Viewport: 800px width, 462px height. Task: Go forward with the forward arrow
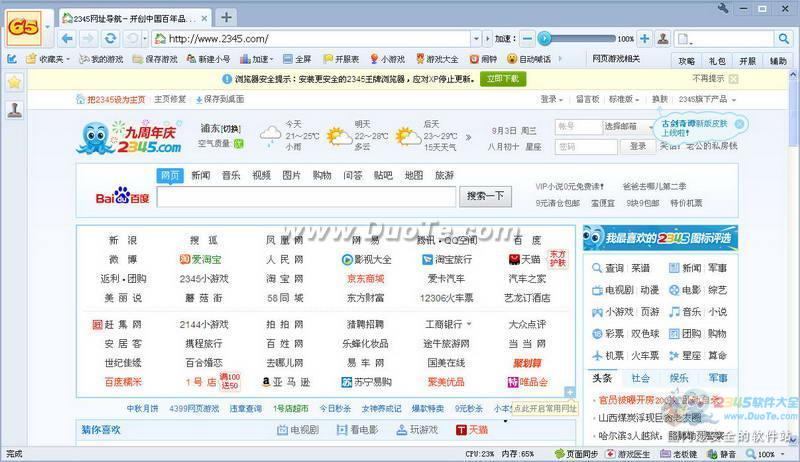click(x=88, y=39)
